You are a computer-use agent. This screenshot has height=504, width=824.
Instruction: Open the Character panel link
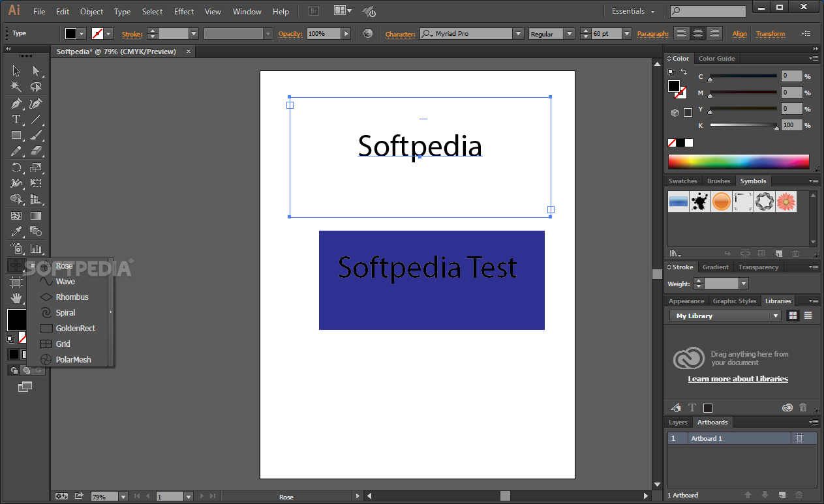(x=400, y=34)
